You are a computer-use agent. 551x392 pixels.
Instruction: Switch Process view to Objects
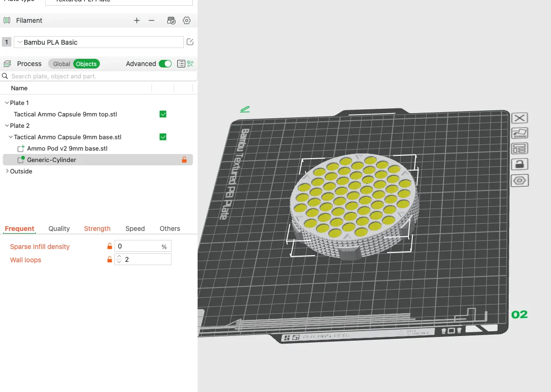click(x=86, y=64)
